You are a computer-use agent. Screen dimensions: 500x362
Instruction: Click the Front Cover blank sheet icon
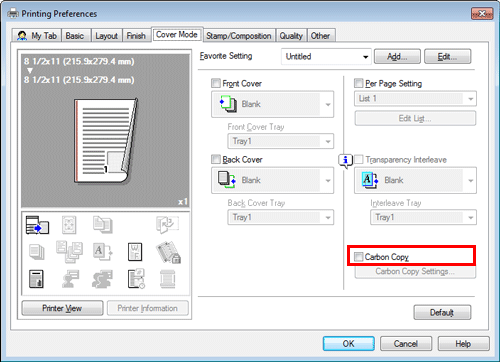pyautogui.click(x=228, y=104)
